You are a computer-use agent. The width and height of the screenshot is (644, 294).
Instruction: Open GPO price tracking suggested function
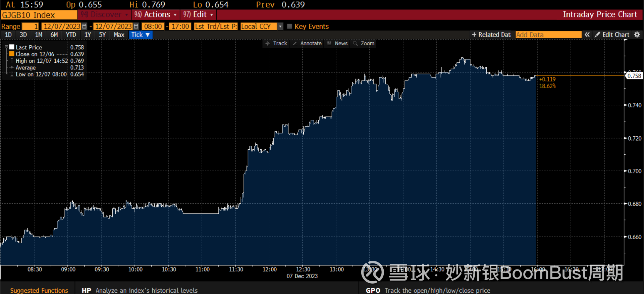click(x=428, y=290)
